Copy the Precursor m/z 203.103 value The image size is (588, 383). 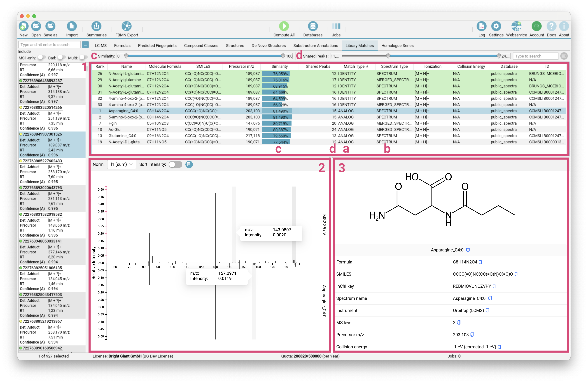pyautogui.click(x=472, y=335)
